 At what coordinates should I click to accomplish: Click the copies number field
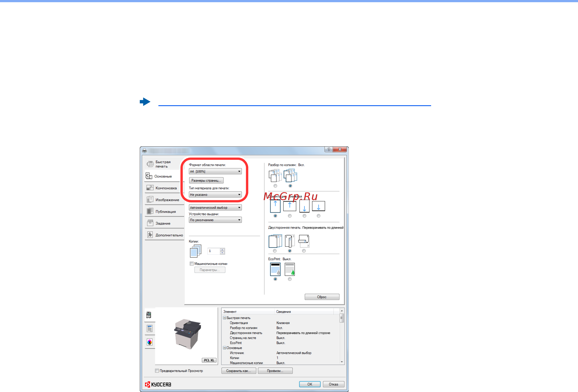[214, 251]
